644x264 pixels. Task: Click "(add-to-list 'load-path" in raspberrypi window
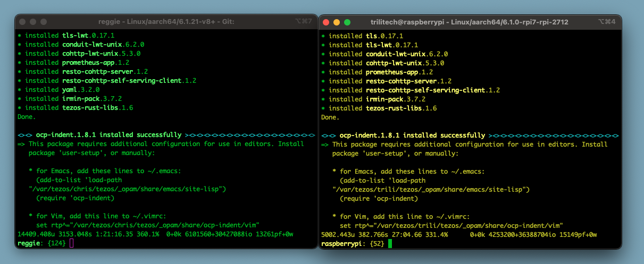point(383,181)
